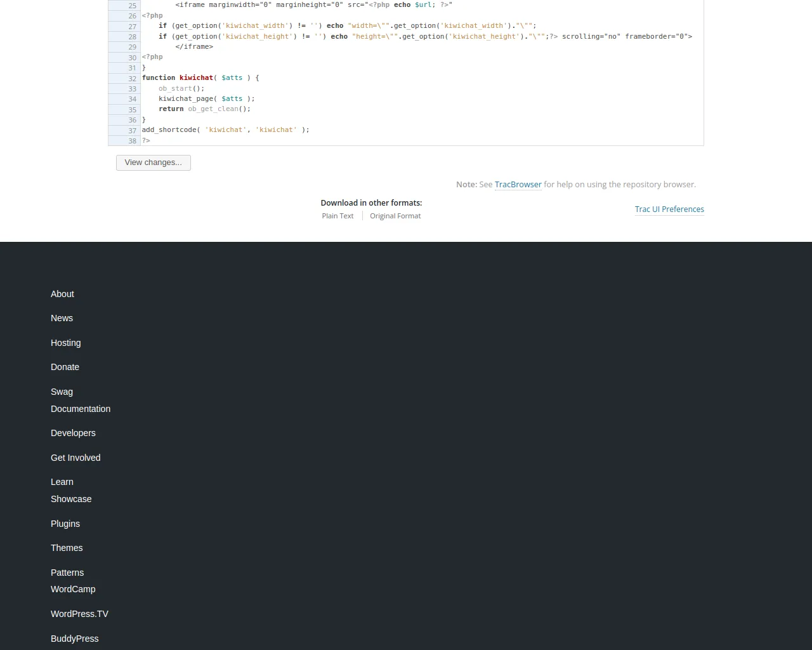
Task: Go to the WordPress.TV footer link
Action: [79, 614]
